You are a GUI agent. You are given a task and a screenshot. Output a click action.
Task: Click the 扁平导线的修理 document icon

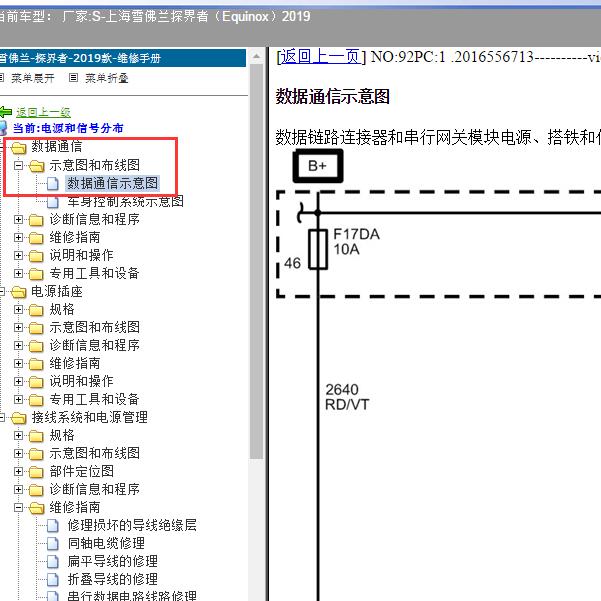point(53,562)
